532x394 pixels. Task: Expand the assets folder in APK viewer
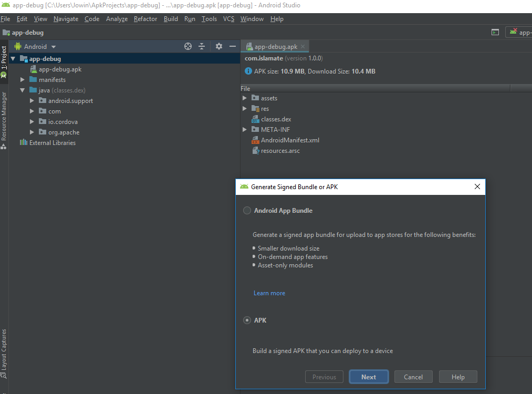click(x=245, y=98)
